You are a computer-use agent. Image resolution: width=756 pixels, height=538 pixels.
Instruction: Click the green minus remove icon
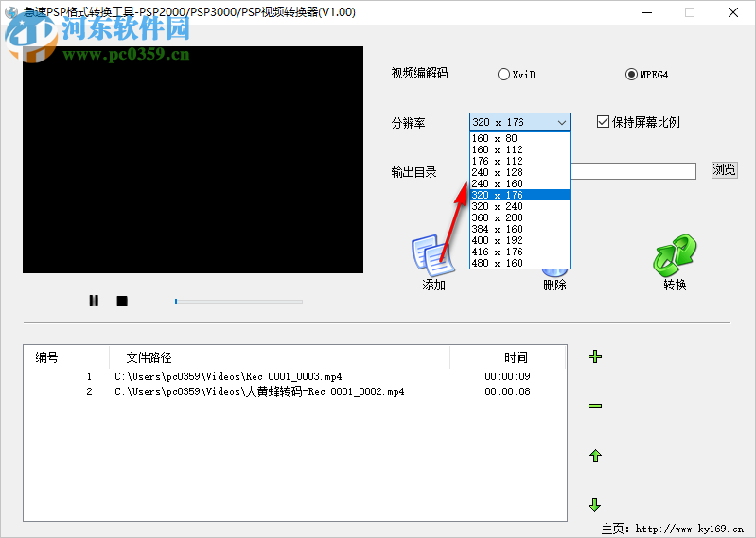pos(595,406)
